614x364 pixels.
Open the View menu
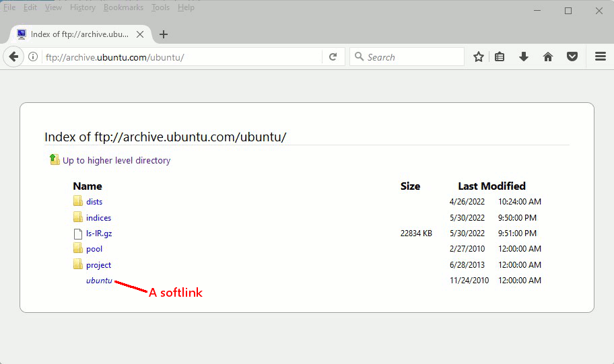tap(53, 7)
